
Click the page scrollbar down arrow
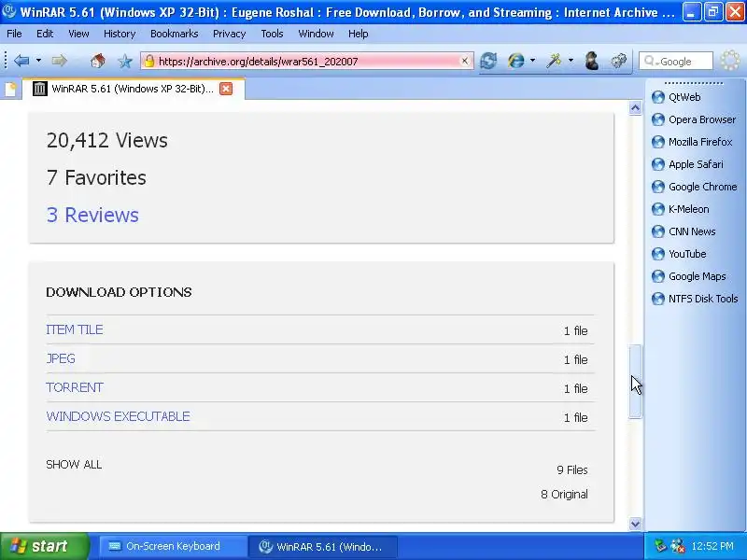coord(635,524)
